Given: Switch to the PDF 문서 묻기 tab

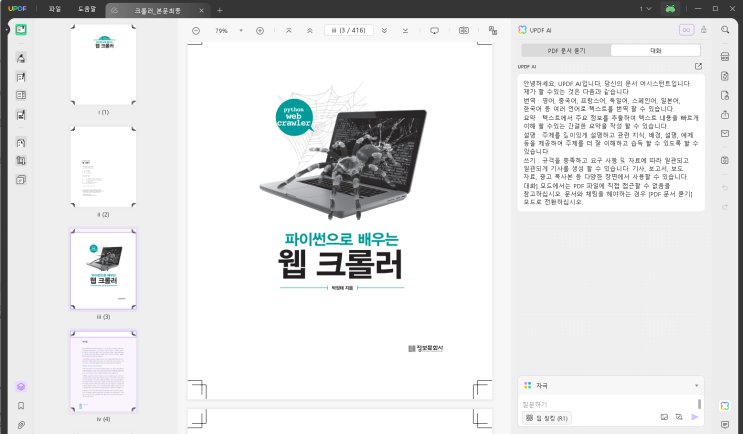Looking at the screenshot, I should click(566, 51).
